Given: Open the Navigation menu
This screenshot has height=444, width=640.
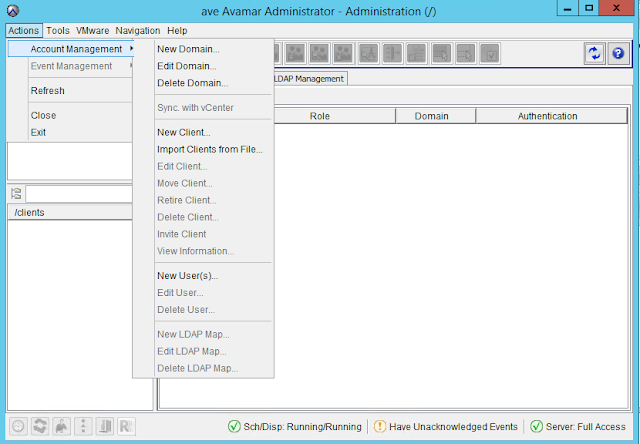Looking at the screenshot, I should coord(138,31).
